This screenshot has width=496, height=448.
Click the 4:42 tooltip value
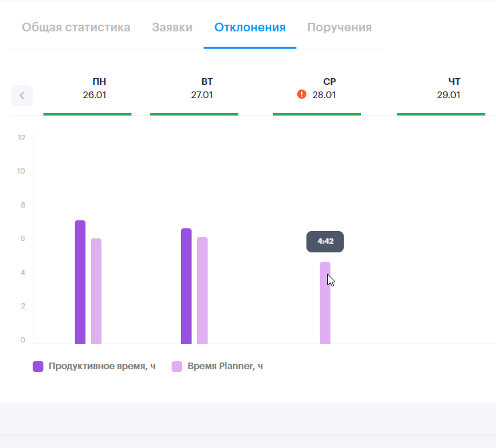325,242
